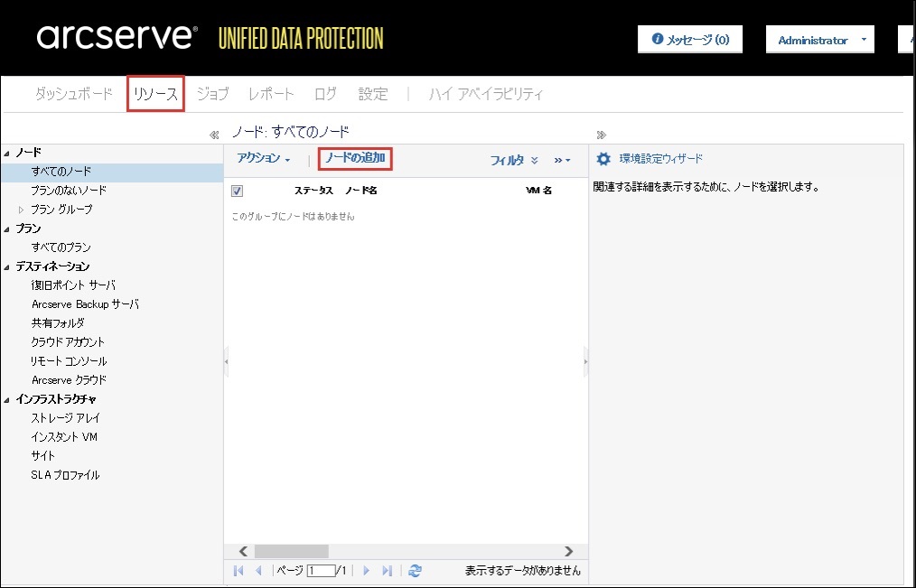Click the ノードの追加 button
This screenshot has width=916, height=588.
pos(355,159)
